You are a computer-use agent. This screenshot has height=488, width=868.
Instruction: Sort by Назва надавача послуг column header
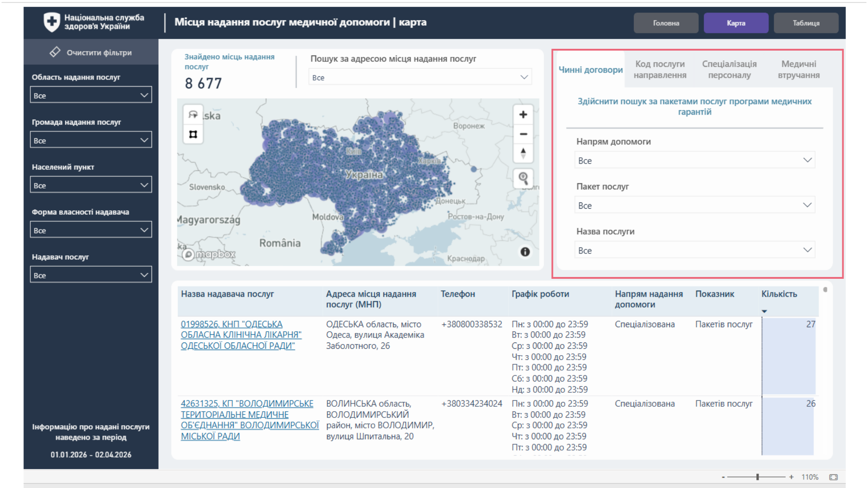(x=227, y=294)
